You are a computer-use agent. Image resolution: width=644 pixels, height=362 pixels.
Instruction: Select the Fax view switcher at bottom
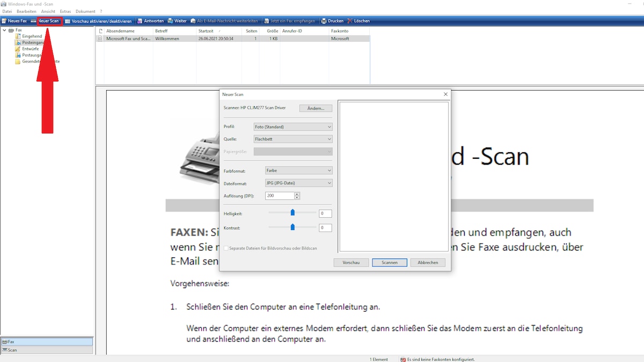tap(47, 341)
